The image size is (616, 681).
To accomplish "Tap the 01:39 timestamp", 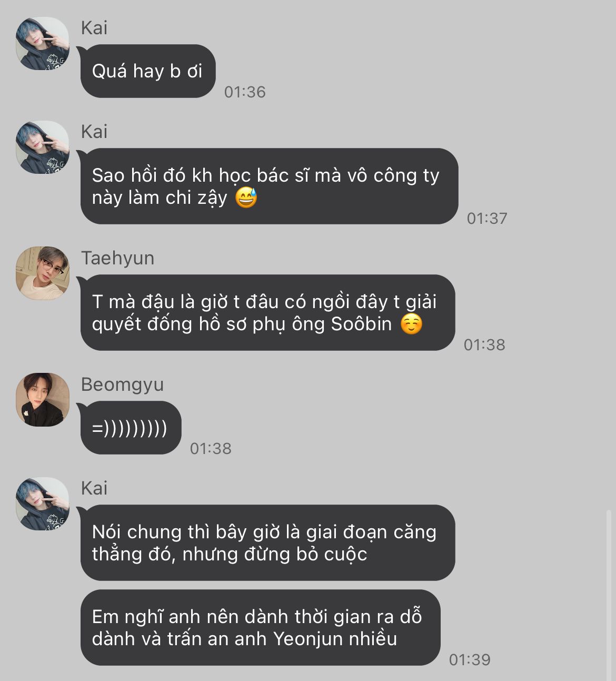I will click(x=470, y=659).
